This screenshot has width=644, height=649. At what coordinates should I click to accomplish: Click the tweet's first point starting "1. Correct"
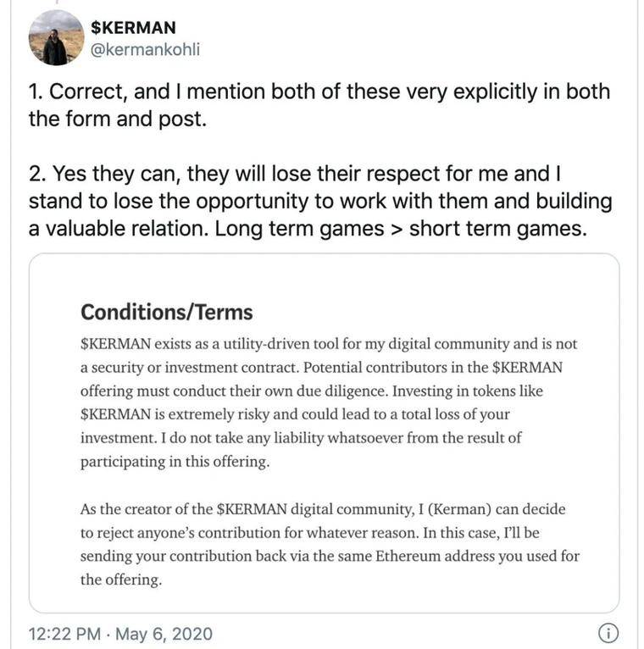(319, 92)
